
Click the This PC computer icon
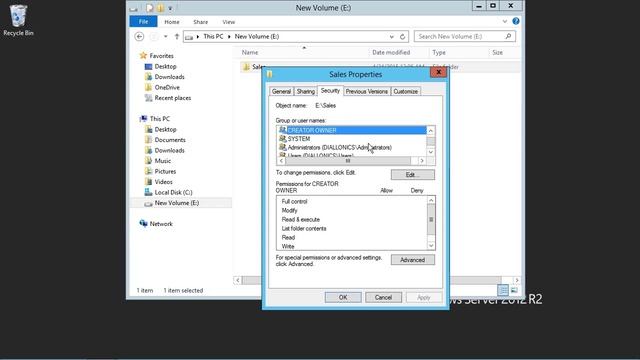pos(143,119)
